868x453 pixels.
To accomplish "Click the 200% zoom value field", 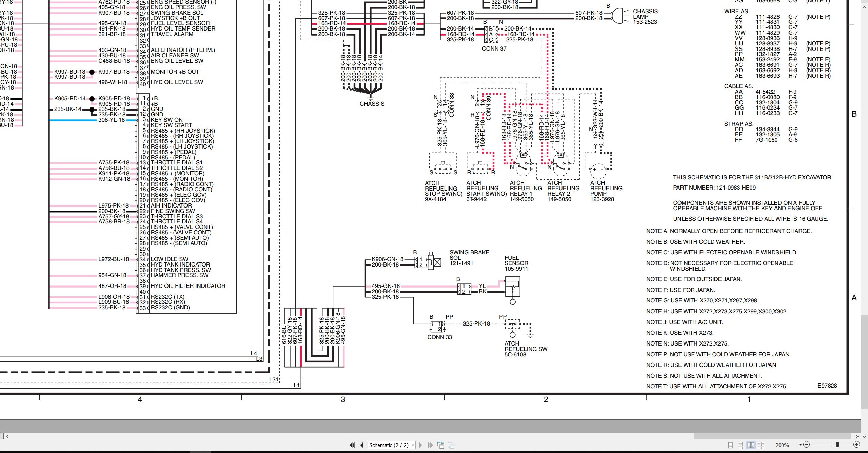I will point(782,445).
